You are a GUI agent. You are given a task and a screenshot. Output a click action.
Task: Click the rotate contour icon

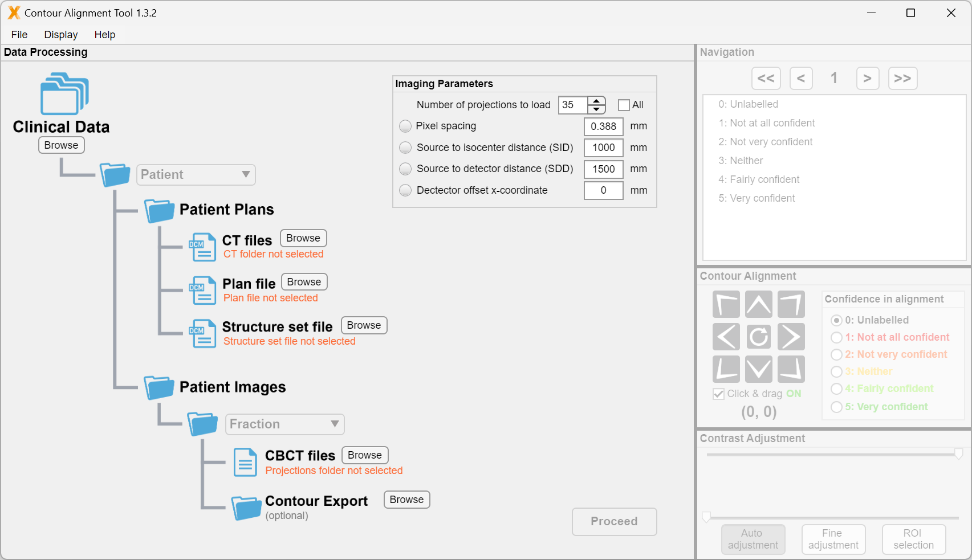[759, 337]
